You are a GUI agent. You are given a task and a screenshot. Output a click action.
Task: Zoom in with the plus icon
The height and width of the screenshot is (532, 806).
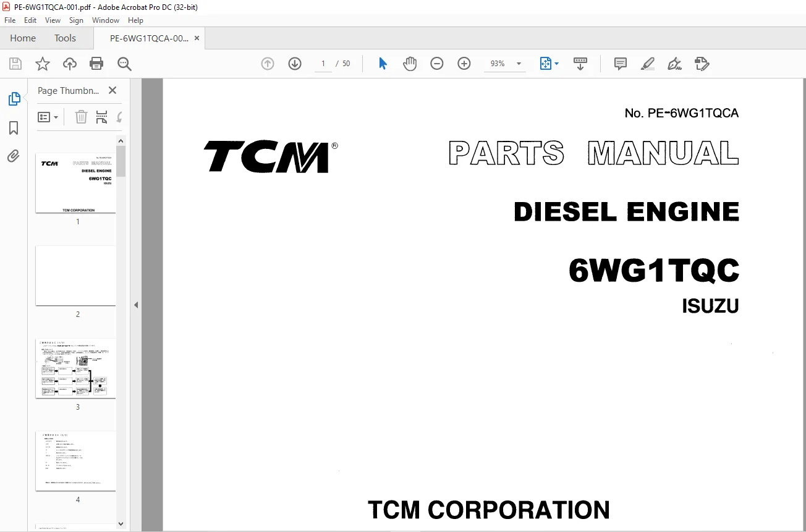464,64
